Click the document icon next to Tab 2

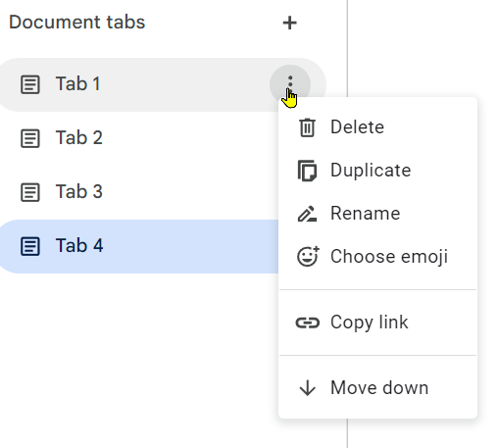pos(30,138)
